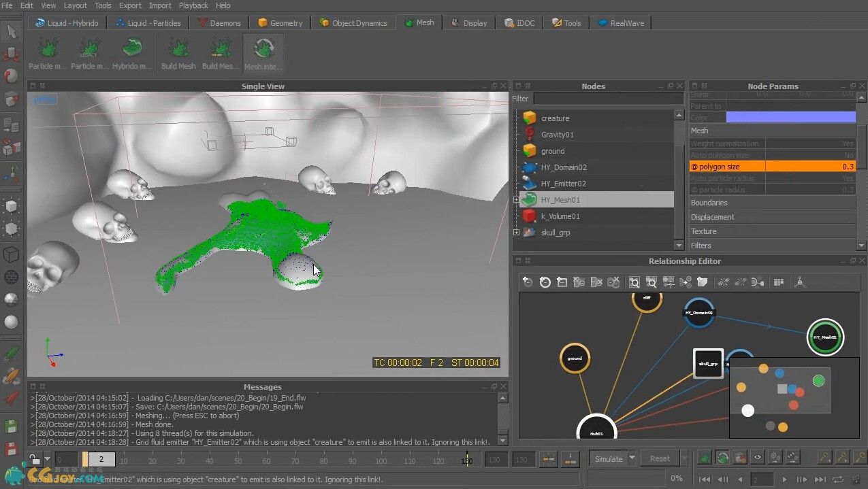Switch to the Liquid - Hybrido tab
Screen dimensions: 868x489
click(x=67, y=22)
